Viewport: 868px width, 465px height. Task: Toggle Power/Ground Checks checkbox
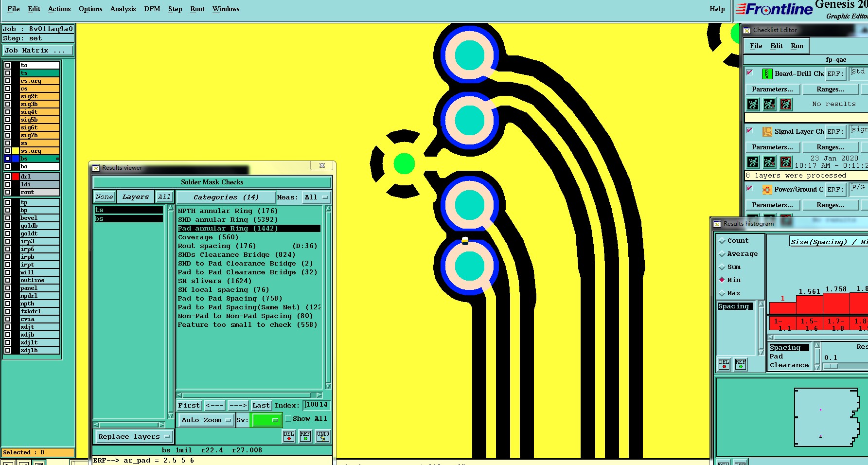point(749,188)
